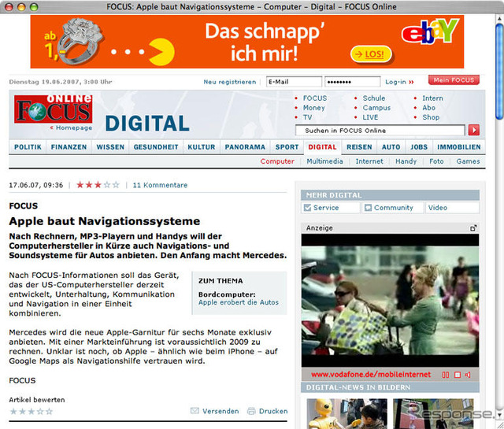This screenshot has width=504, height=429.
Task: Click the red search arrow button
Action: point(474,130)
